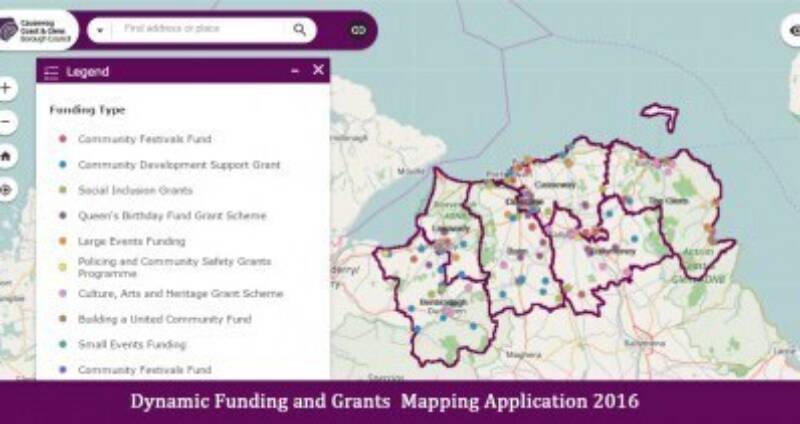This screenshot has width=800, height=424.
Task: Select Building a United Community Fund entry
Action: pyautogui.click(x=164, y=320)
